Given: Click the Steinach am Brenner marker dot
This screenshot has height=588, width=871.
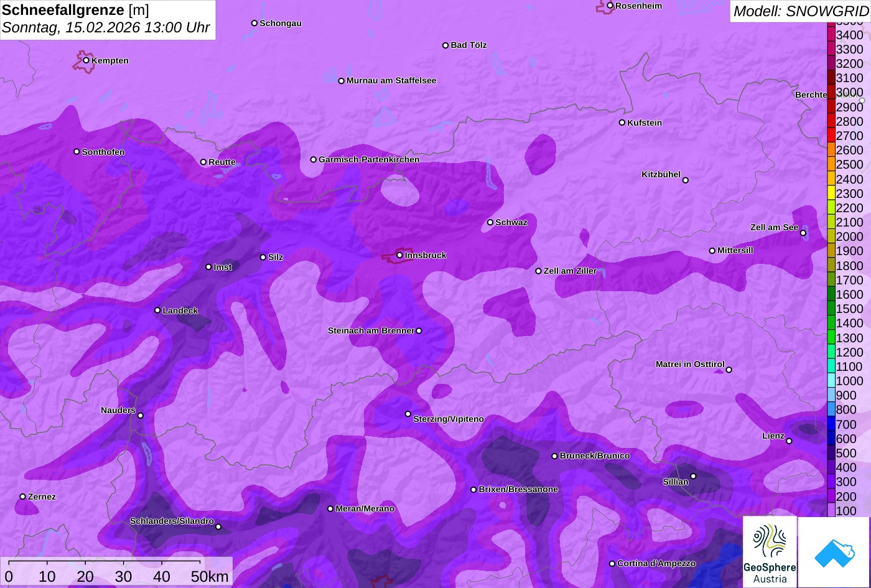Looking at the screenshot, I should coord(419,331).
